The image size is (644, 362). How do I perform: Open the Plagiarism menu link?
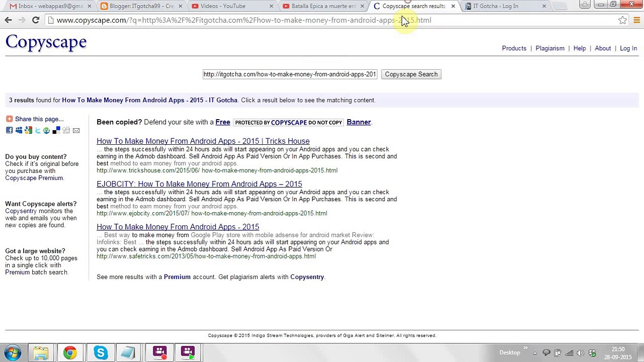[x=550, y=48]
